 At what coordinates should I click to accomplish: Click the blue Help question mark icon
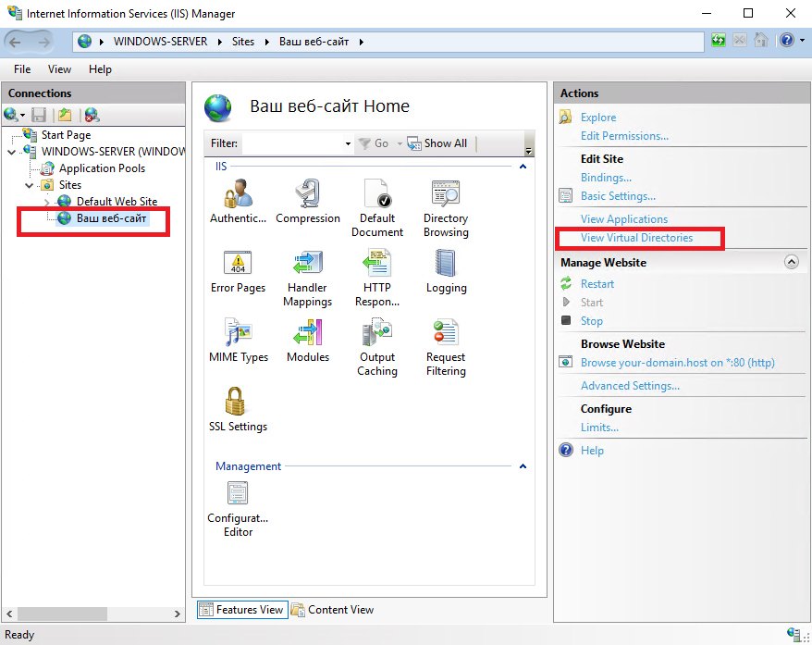787,41
